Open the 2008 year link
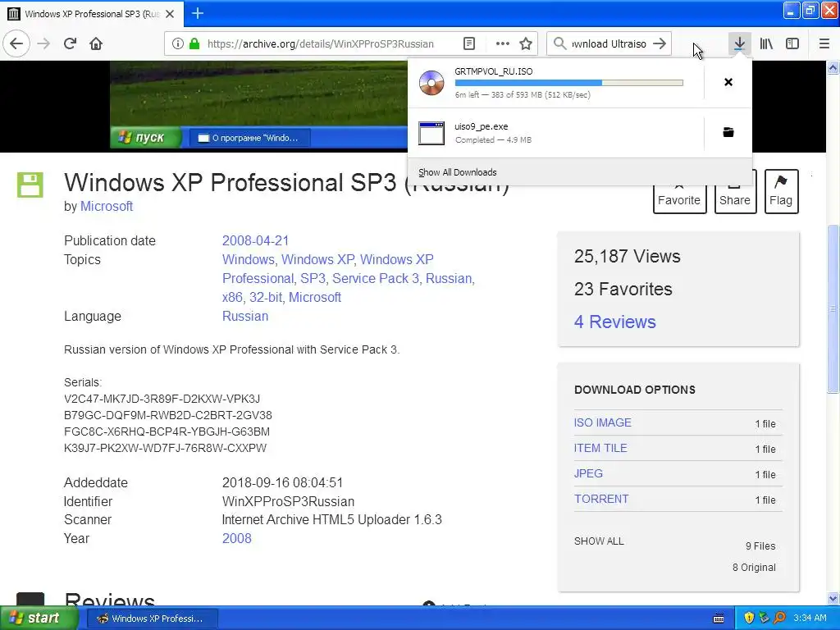 (237, 538)
